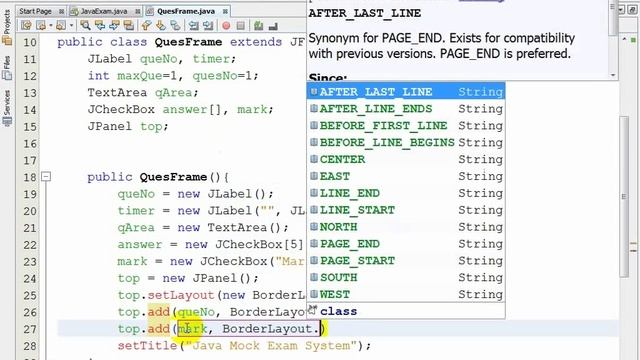Click the editor vertical scrollbar thumb
This screenshot has height=360, width=640.
point(624,197)
